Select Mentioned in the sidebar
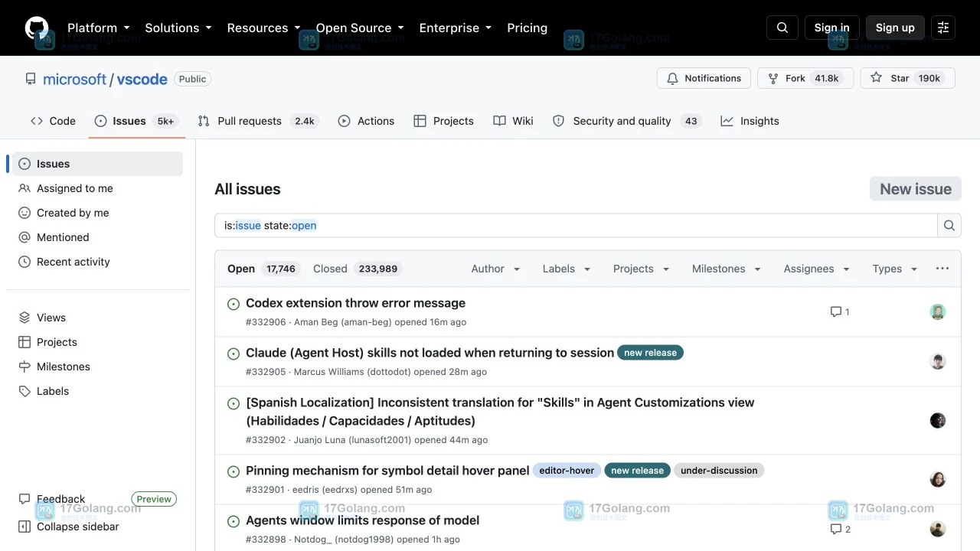This screenshot has width=980, height=551. point(97,237)
